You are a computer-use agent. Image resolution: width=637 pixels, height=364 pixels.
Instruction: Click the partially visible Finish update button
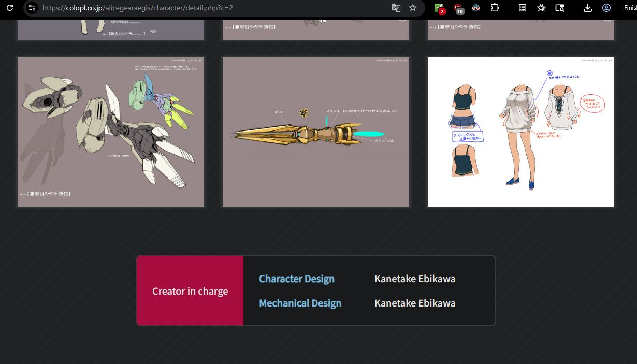[x=630, y=8]
